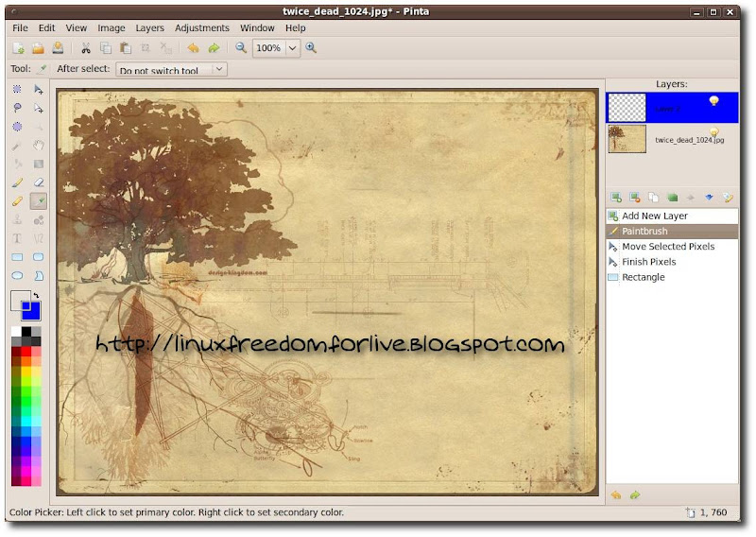Open the After select dropdown
Viewport: 756px width, 537px height.
coord(171,70)
